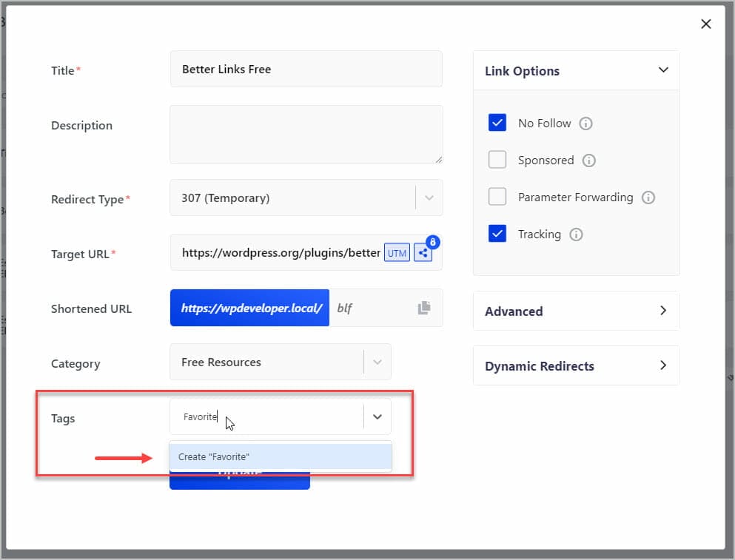The height and width of the screenshot is (560, 735).
Task: Click the "Sponsored" label text
Action: tap(546, 161)
